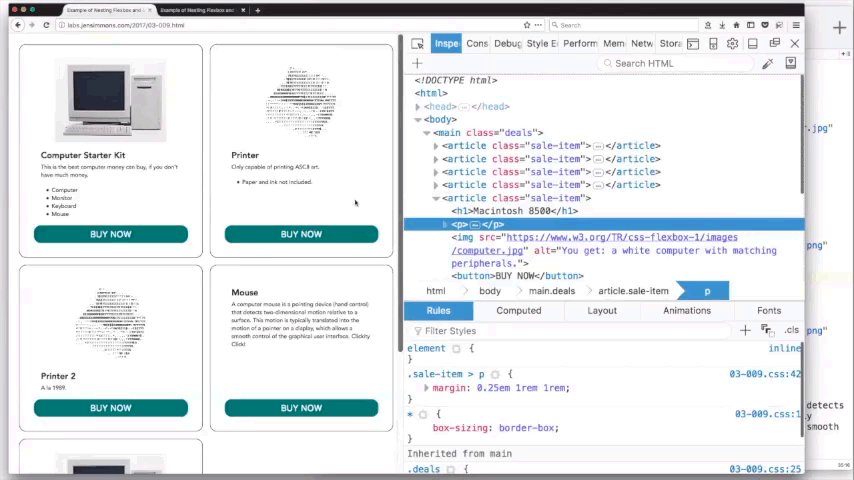This screenshot has width=854, height=480.
Task: Toggle responsive design mode icon
Action: 713,44
